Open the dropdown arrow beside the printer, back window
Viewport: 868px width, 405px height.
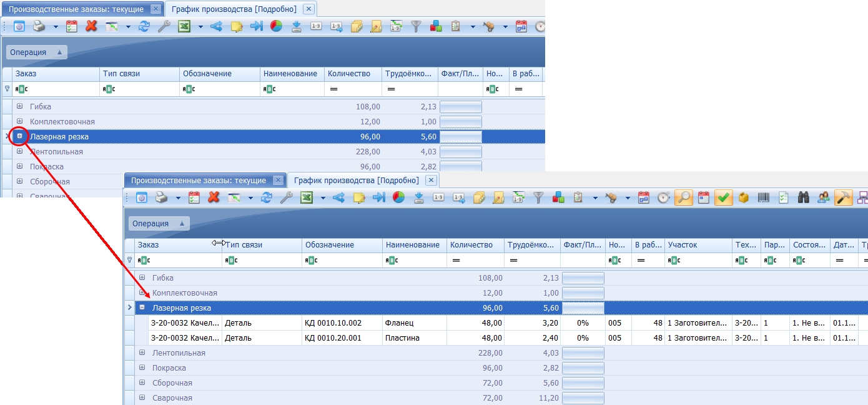tap(55, 27)
